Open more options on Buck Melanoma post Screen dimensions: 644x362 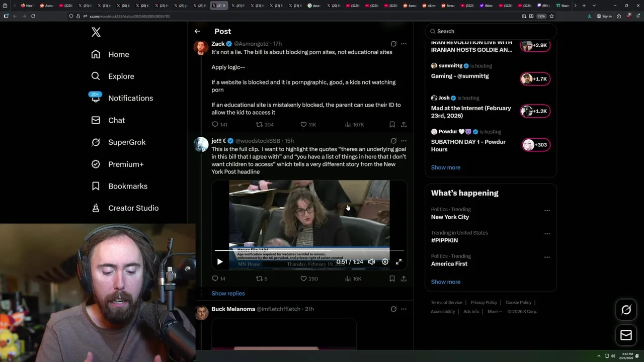coord(404,309)
